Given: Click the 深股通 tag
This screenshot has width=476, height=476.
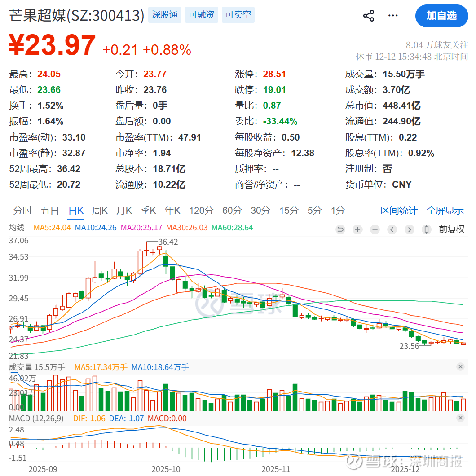Looking at the screenshot, I should click(x=165, y=14).
